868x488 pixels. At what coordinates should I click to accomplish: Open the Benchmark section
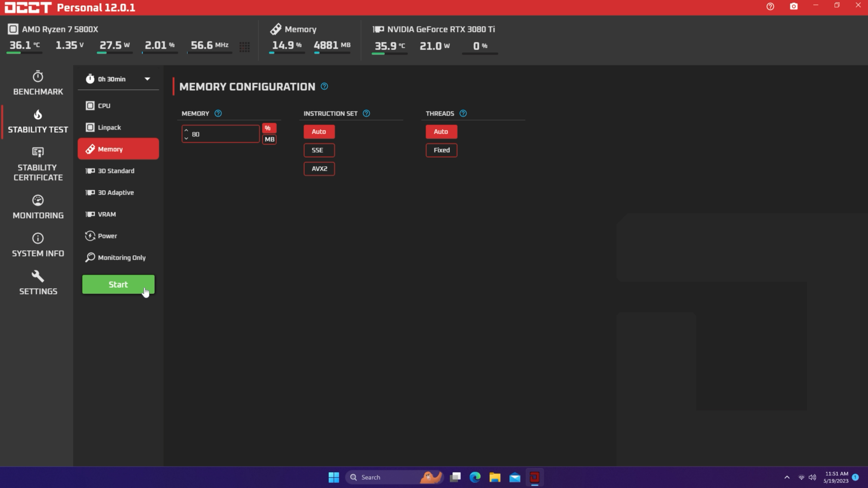[38, 83]
